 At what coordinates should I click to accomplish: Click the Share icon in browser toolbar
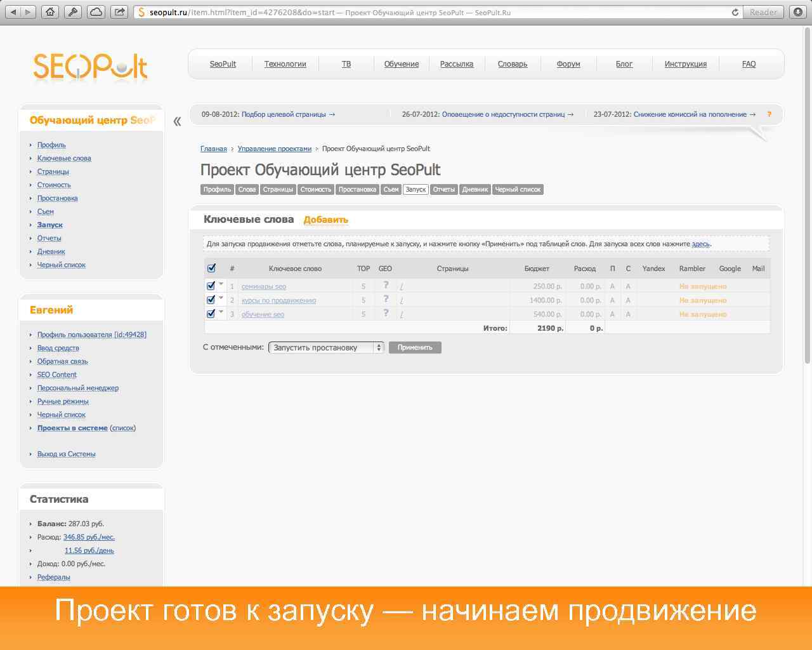pyautogui.click(x=119, y=11)
